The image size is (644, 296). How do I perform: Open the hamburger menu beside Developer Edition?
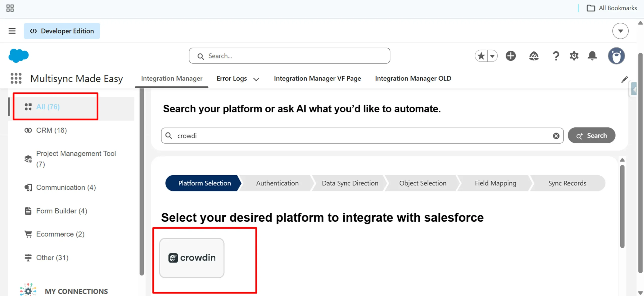click(12, 31)
